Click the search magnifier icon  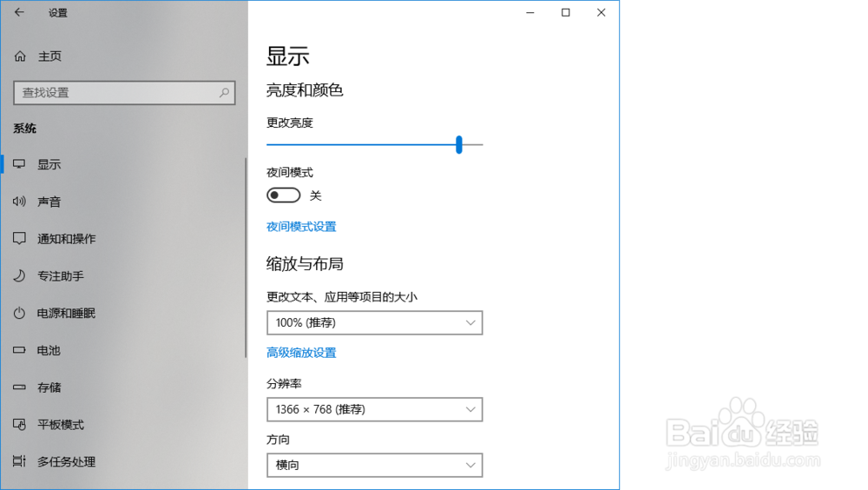click(x=224, y=93)
